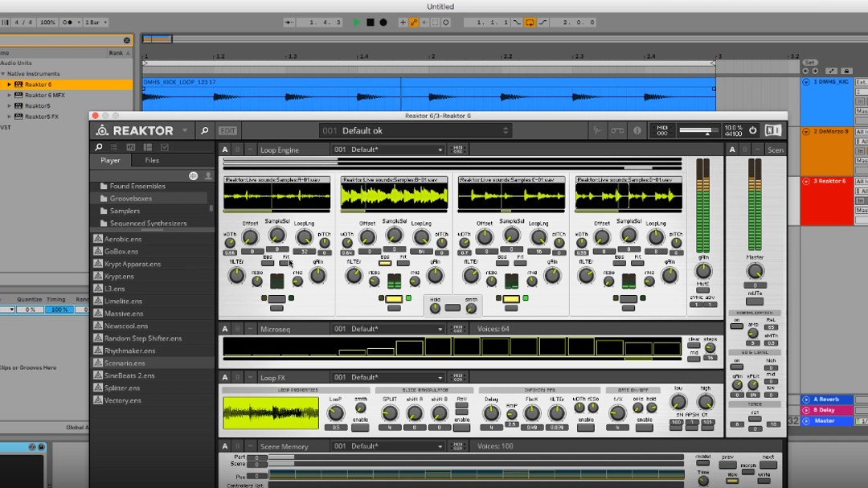Click the Loop Engine MIDI OSC icon
The height and width of the screenshot is (488, 868).
pos(458,150)
